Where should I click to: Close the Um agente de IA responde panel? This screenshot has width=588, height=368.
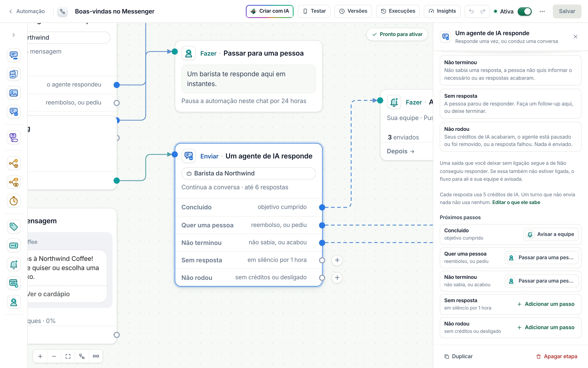pos(575,37)
